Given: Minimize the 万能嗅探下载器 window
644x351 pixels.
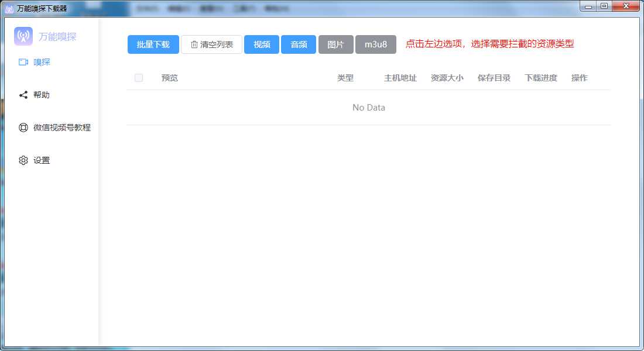Looking at the screenshot, I should [x=589, y=6].
